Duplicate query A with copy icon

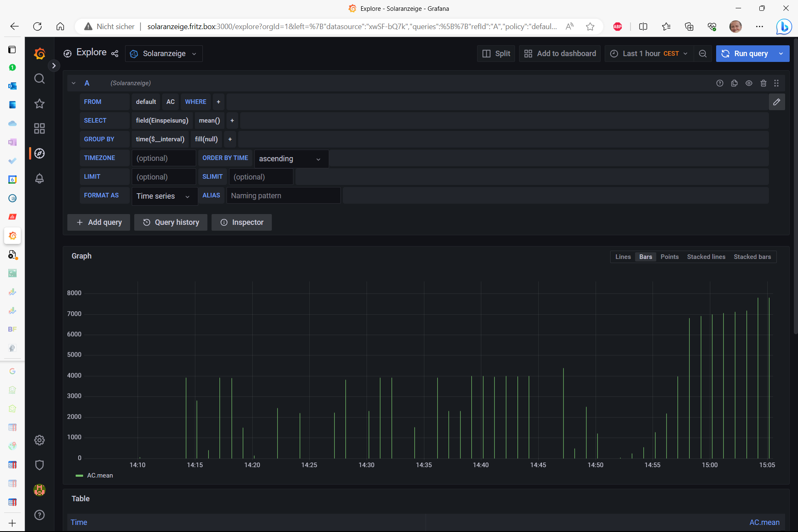(x=734, y=83)
